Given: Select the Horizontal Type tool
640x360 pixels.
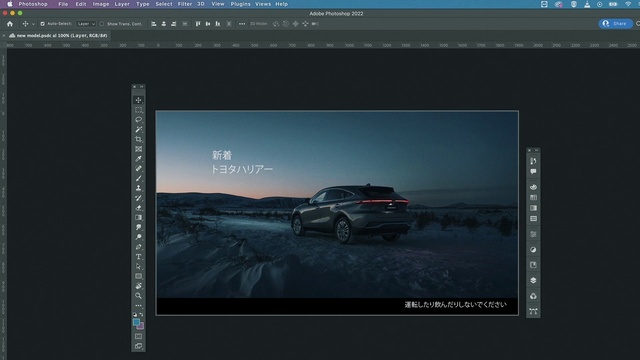Looking at the screenshot, I should coord(138,257).
